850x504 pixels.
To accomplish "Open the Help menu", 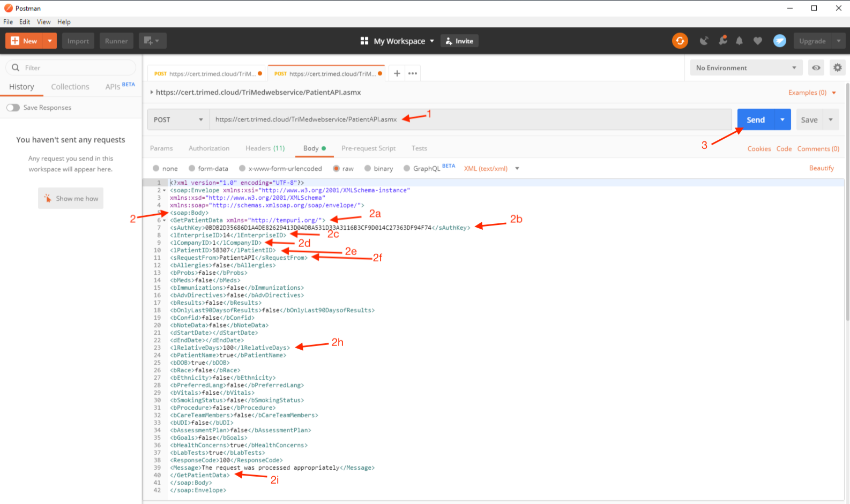I will [x=64, y=22].
